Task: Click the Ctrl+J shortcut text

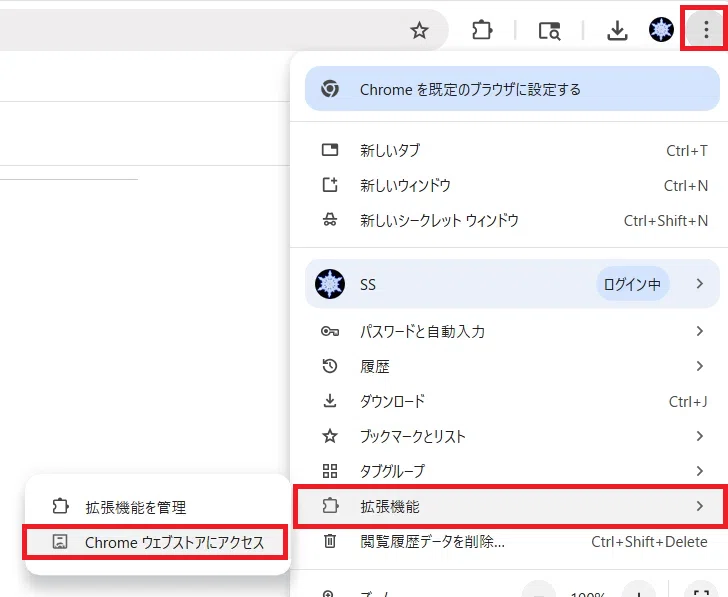Action: (x=688, y=402)
